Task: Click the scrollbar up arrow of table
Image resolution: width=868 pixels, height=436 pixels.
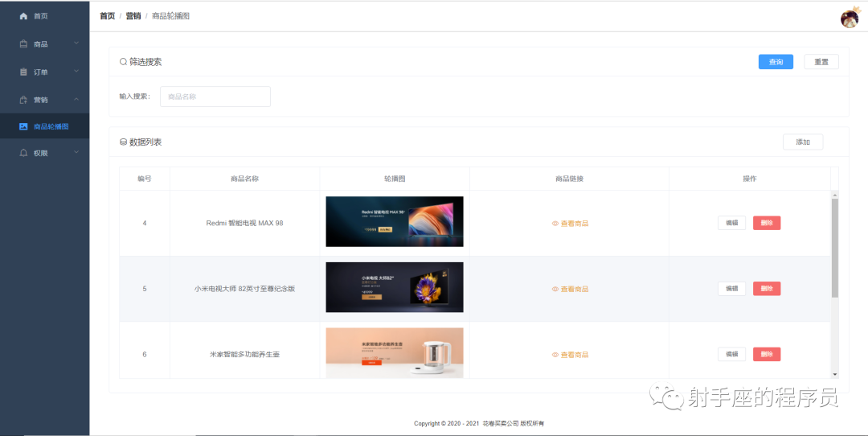Action: pyautogui.click(x=835, y=195)
